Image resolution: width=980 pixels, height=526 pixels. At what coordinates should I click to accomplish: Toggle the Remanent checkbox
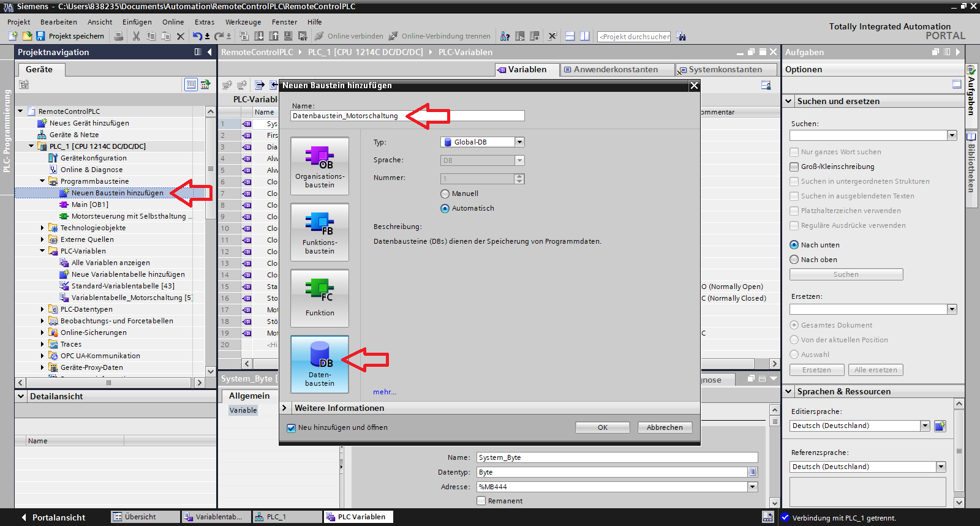[x=481, y=501]
